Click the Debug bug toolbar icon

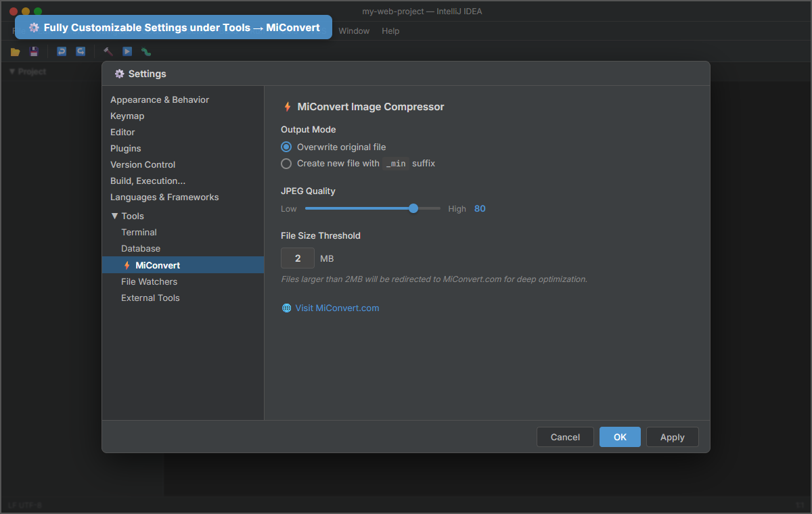145,51
